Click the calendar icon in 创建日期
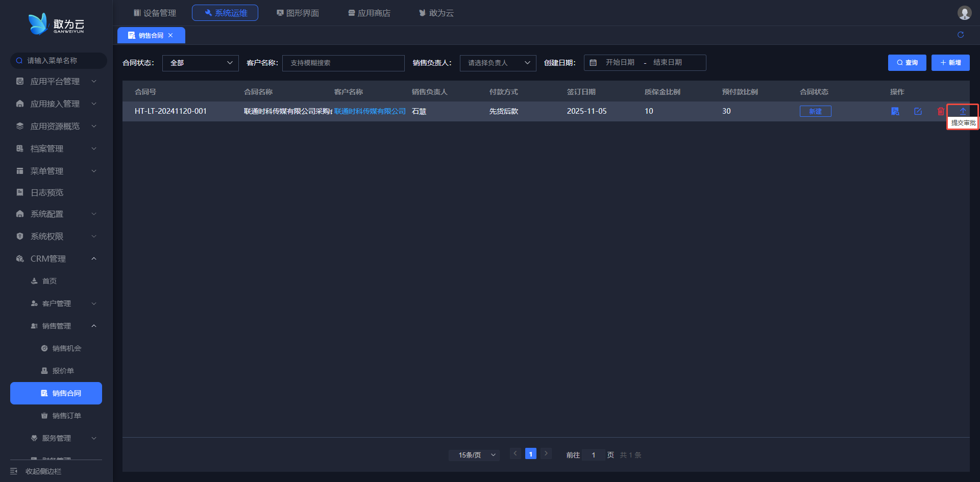This screenshot has height=482, width=980. pyautogui.click(x=593, y=63)
